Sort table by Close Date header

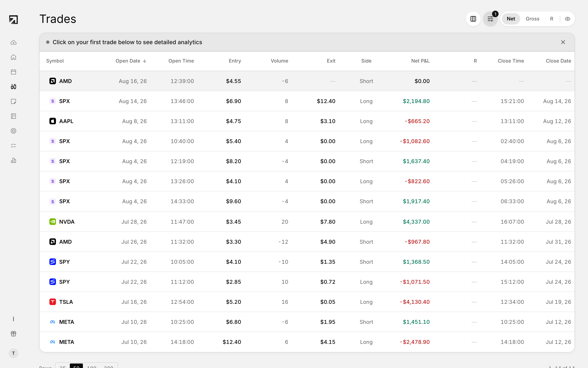pos(558,61)
